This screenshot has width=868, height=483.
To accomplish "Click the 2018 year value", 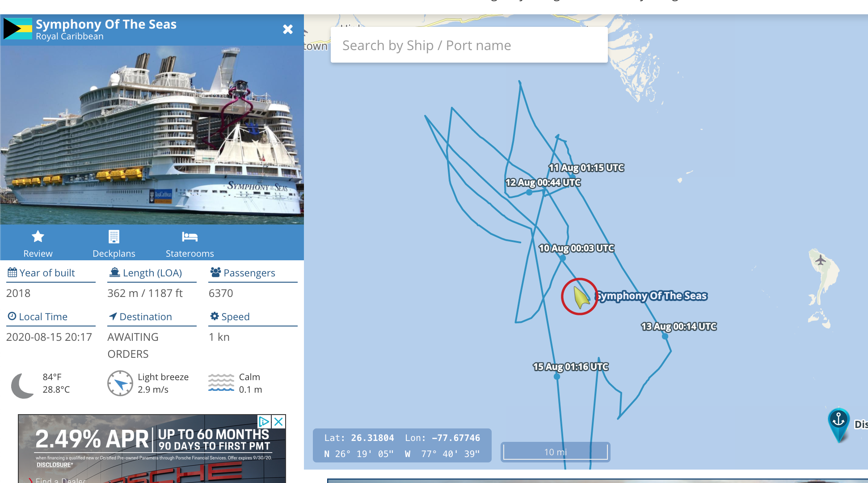I will (x=18, y=293).
